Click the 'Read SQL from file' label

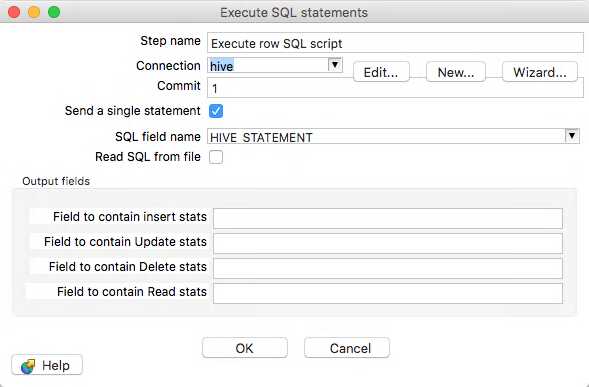[x=148, y=157]
